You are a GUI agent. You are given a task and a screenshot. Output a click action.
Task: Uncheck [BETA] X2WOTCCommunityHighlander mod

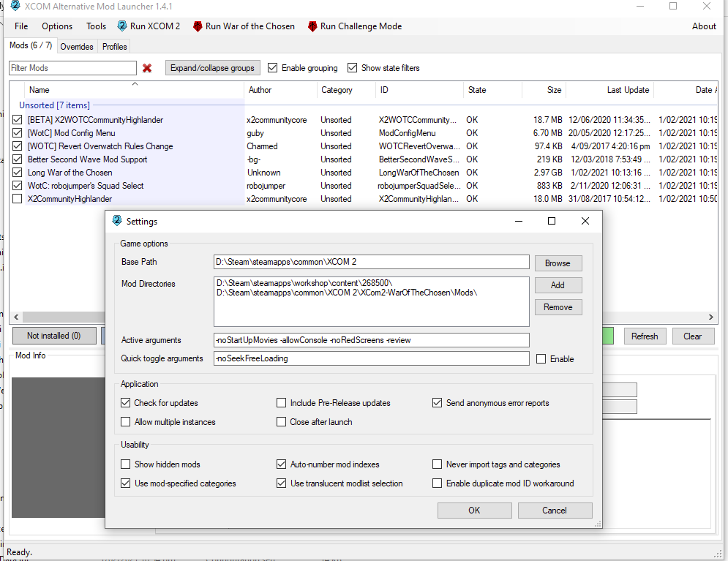(17, 120)
